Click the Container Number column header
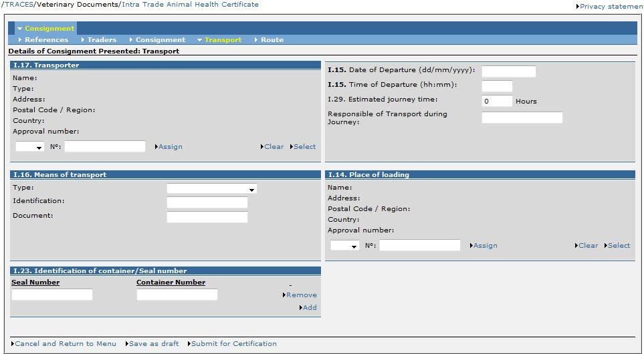The image size is (644, 354). click(171, 283)
